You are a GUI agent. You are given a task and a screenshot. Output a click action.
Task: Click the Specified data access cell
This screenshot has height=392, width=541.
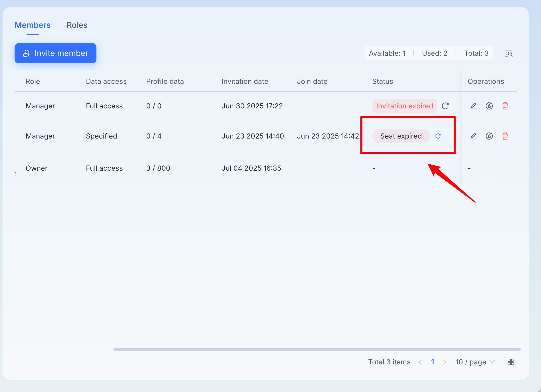pyautogui.click(x=101, y=136)
